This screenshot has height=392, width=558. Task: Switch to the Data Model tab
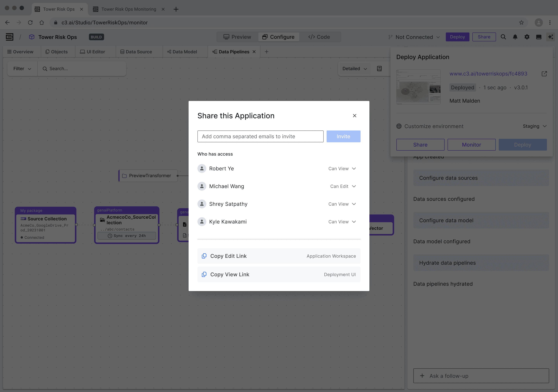click(182, 52)
